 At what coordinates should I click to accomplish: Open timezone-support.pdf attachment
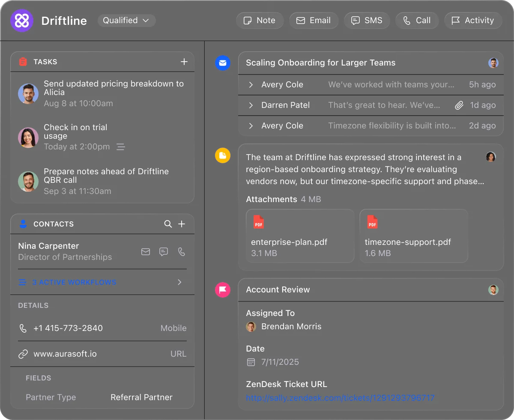coord(414,236)
